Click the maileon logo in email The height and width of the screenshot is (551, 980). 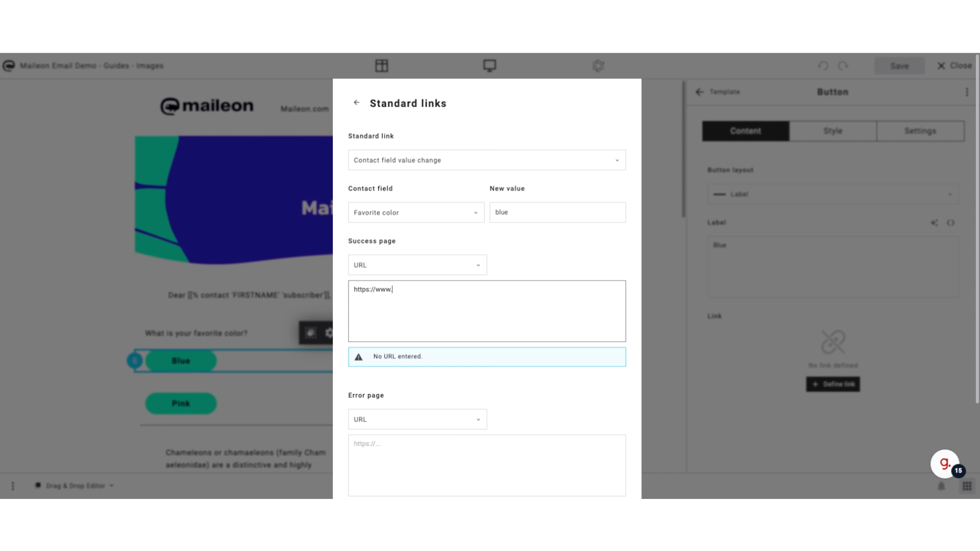207,106
